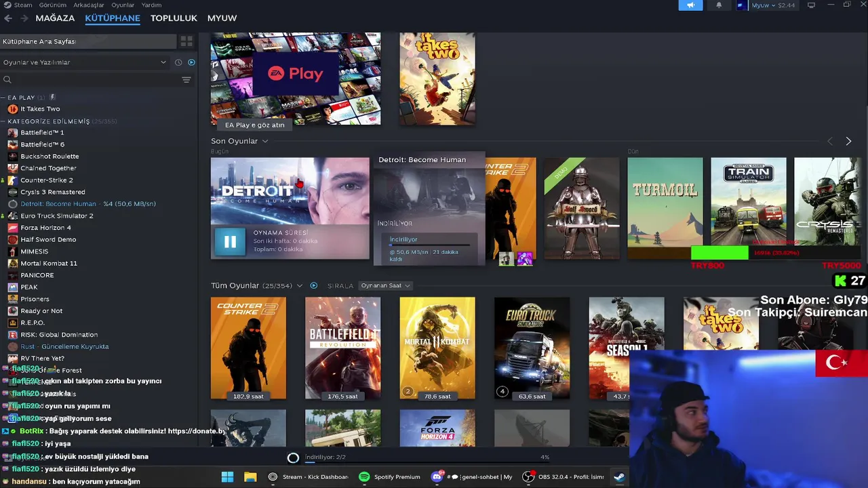Screen dimensions: 868x488
Task: Select Buckshot Roulette in game list
Action: point(50,157)
